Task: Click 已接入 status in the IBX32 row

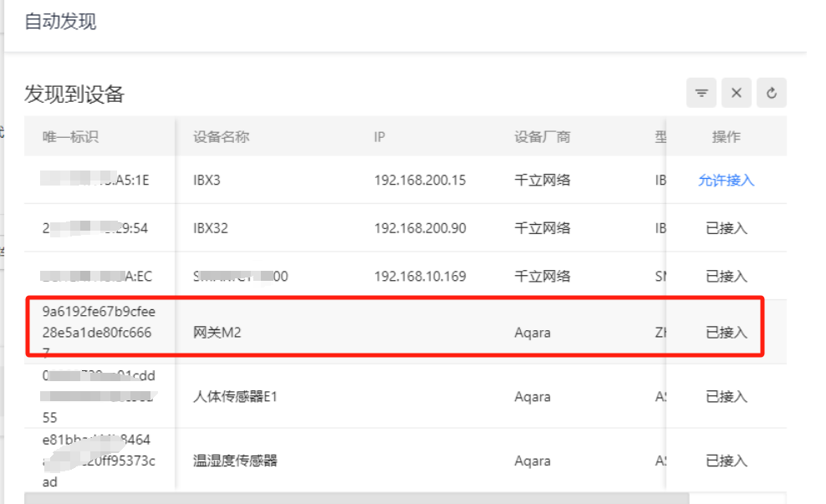Action: point(726,228)
